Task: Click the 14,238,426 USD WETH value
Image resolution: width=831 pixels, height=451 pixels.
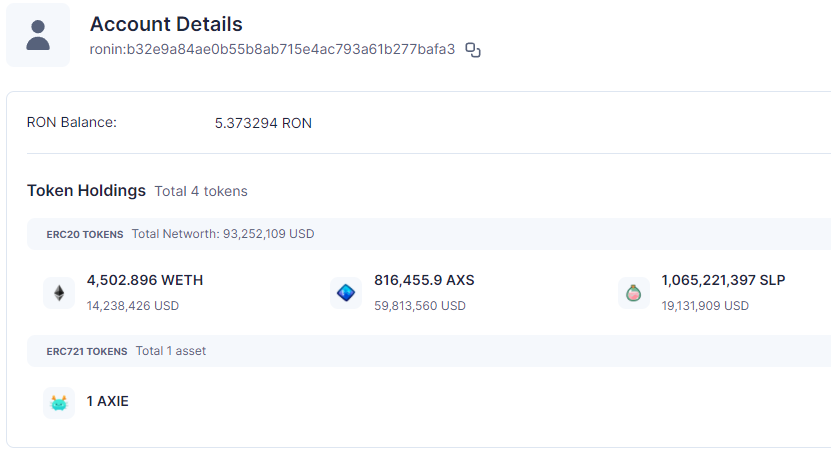Action: (x=133, y=306)
